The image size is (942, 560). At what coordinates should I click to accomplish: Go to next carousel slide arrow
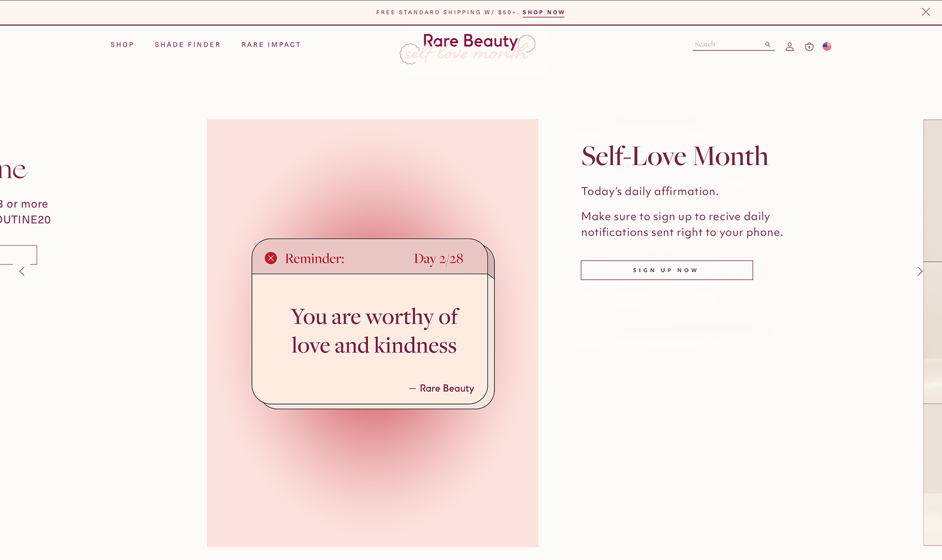click(x=919, y=271)
